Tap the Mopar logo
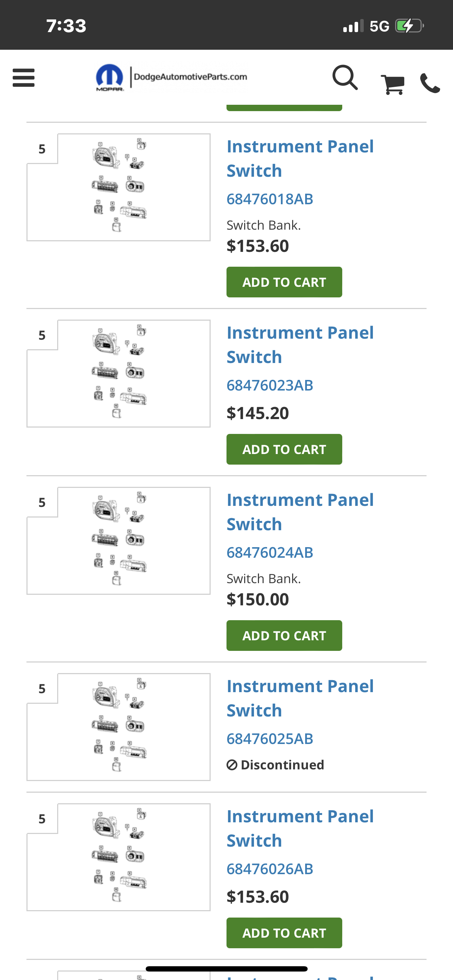This screenshot has width=453, height=980. (109, 78)
